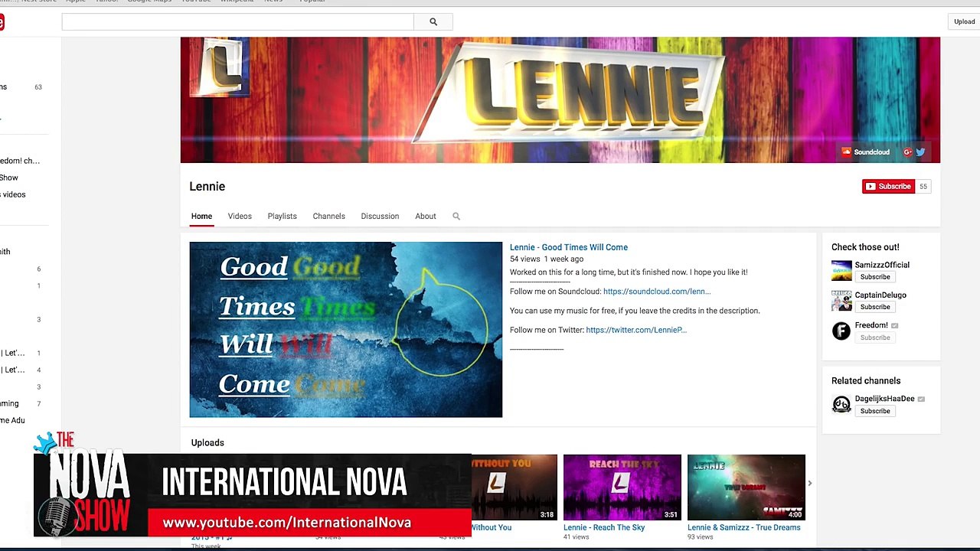This screenshot has width=980, height=551.
Task: Click the 'Lennie - Reach The Sky' title link
Action: [604, 527]
